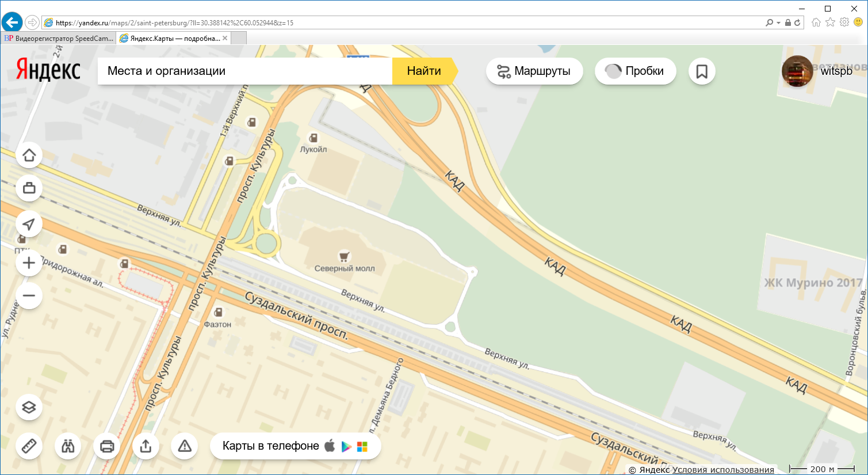The height and width of the screenshot is (475, 868).
Task: Click the Маршруты routes button
Action: pos(534,71)
